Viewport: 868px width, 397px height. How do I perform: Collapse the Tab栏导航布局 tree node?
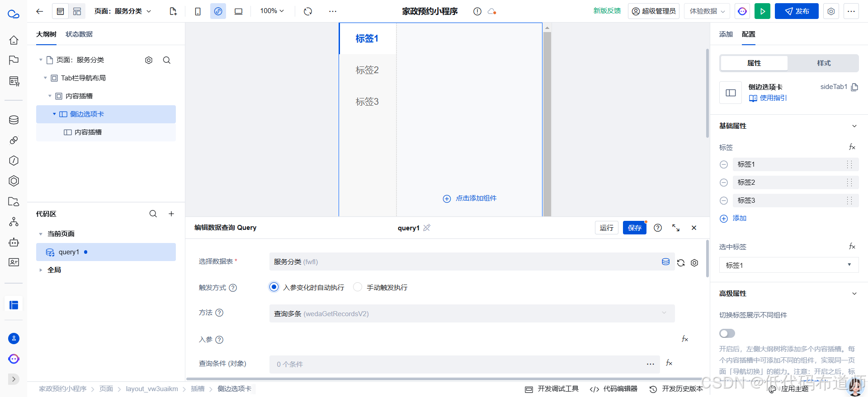tap(45, 78)
